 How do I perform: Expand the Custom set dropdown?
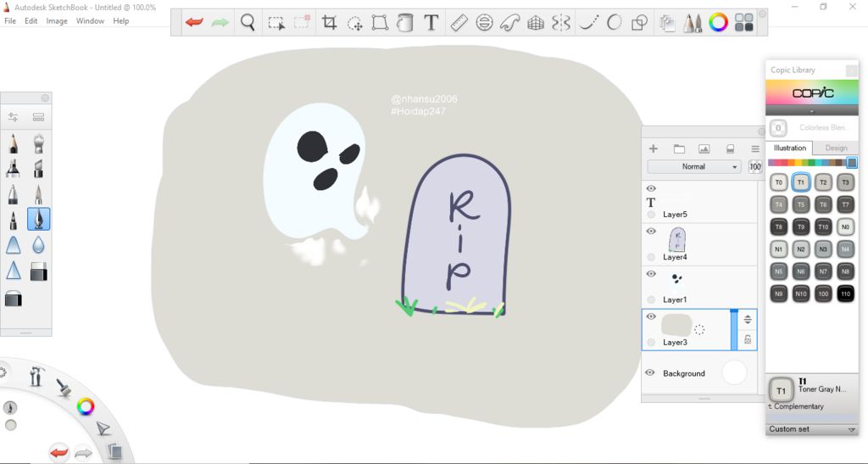click(x=812, y=429)
